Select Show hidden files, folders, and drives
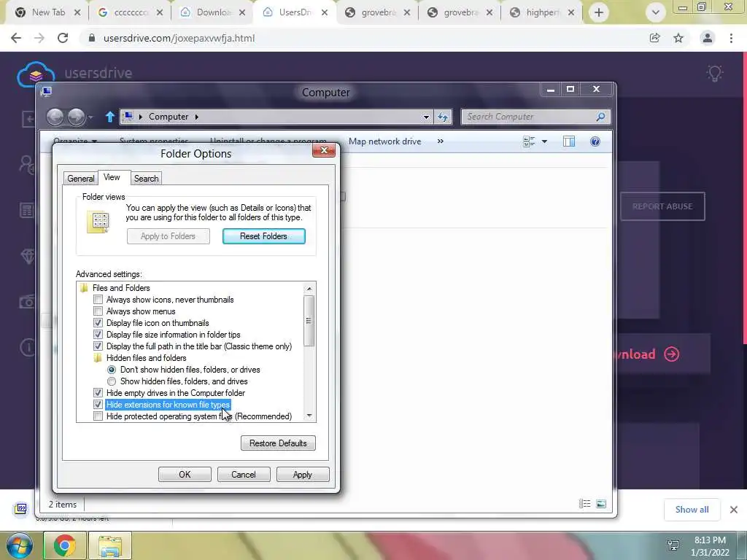Viewport: 747px width, 560px height. click(112, 381)
